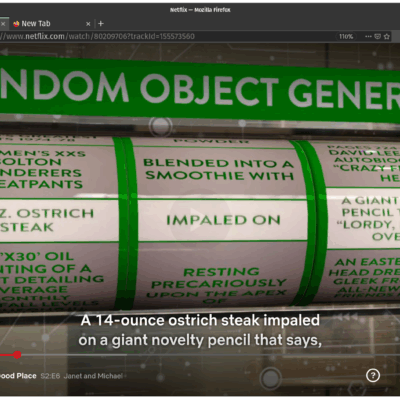Click the red playback scrubber handle
Screen dimensions: 400x400
(17, 355)
